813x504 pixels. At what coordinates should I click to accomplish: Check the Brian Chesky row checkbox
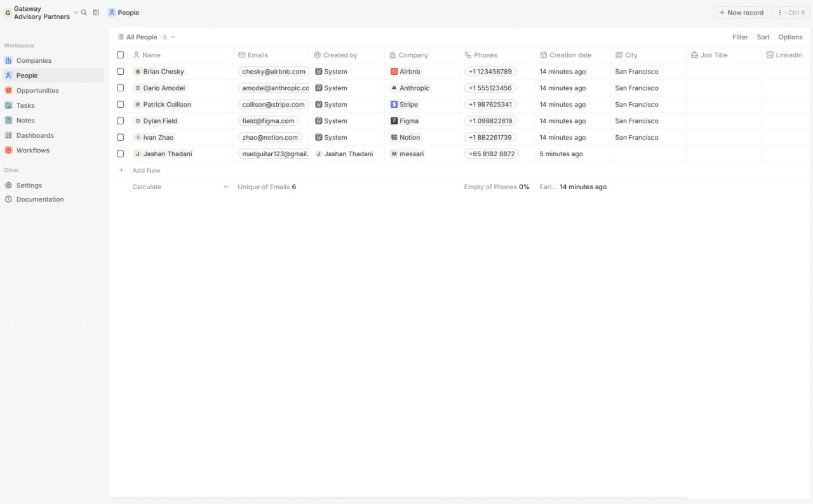pyautogui.click(x=120, y=72)
